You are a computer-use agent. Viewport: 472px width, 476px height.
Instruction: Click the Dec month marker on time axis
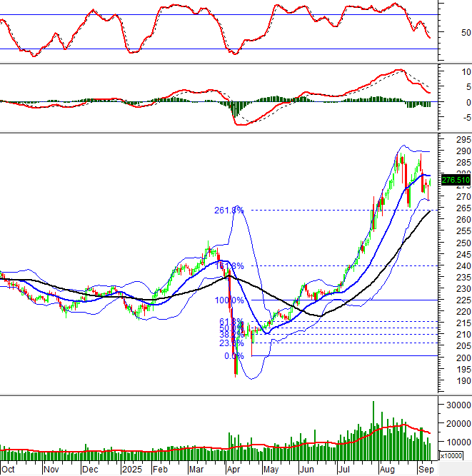point(90,470)
